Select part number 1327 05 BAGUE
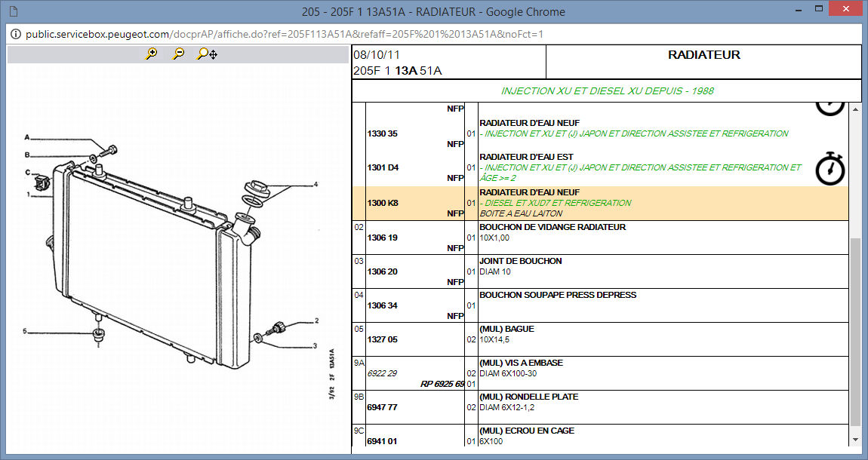Image resolution: width=868 pixels, height=460 pixels. click(382, 339)
